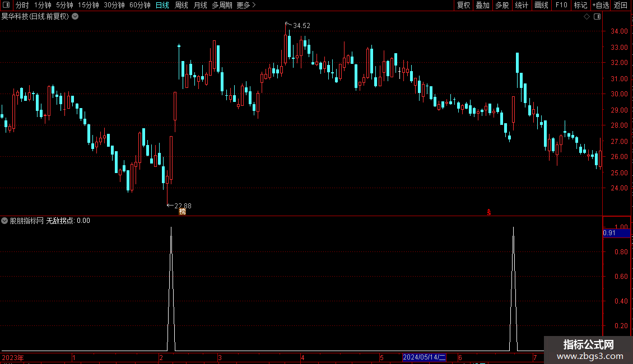
Task: Add stock via +自选 button
Action: point(601,5)
